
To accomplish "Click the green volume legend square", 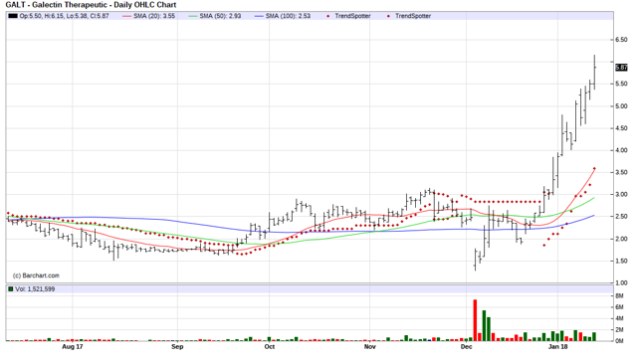I will 11,289.
